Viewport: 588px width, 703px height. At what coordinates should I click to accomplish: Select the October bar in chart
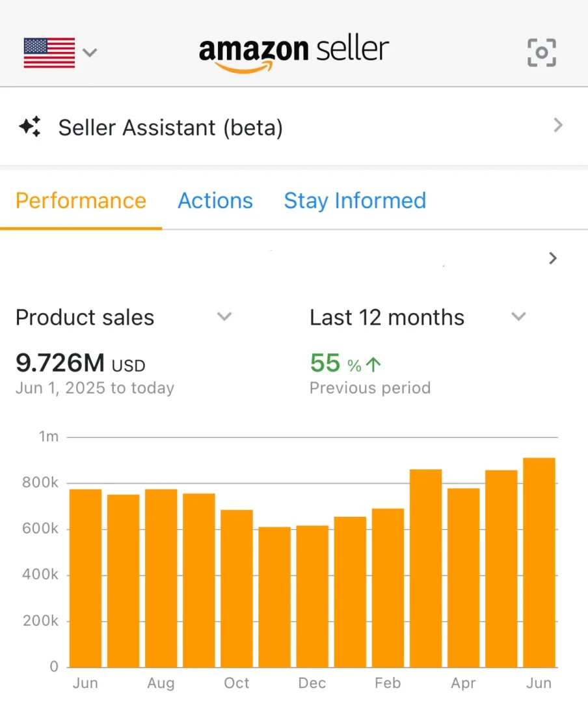point(237,588)
